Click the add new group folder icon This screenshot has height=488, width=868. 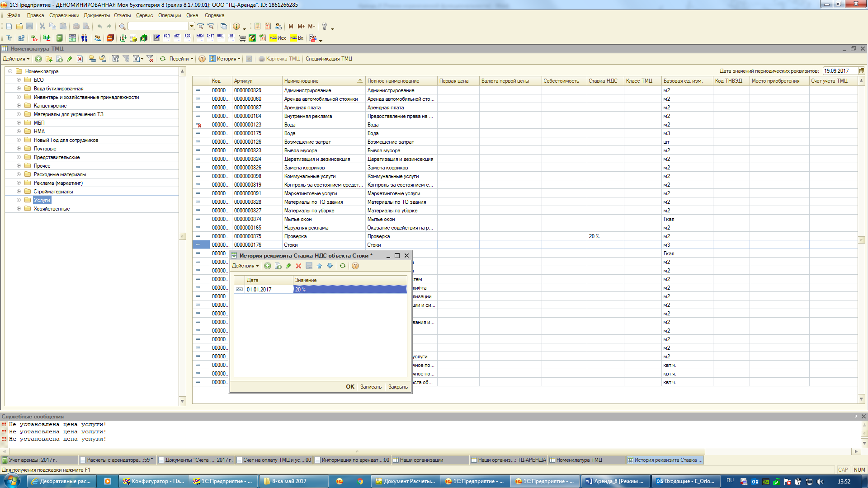point(49,59)
